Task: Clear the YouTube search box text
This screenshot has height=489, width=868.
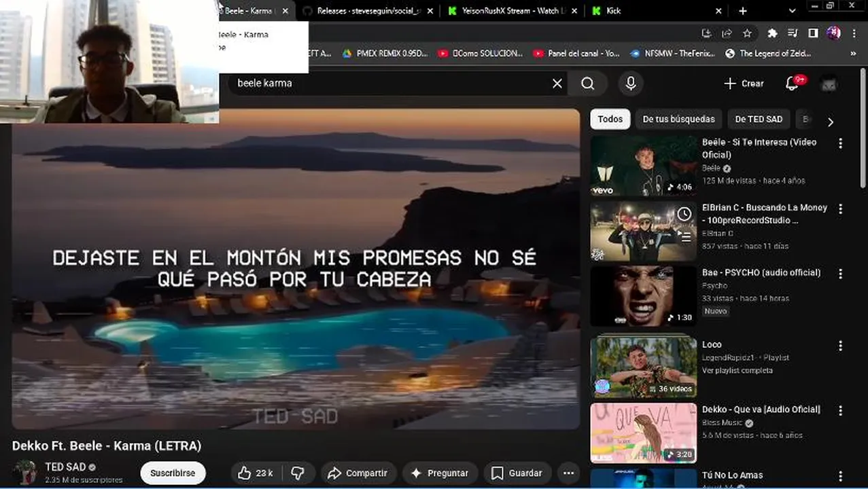Action: point(557,84)
